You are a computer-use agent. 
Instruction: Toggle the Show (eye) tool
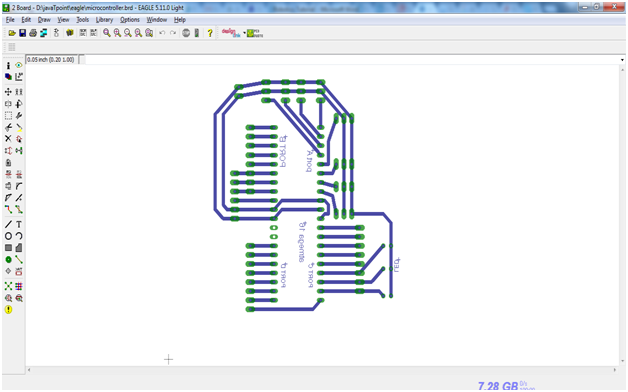coord(19,65)
